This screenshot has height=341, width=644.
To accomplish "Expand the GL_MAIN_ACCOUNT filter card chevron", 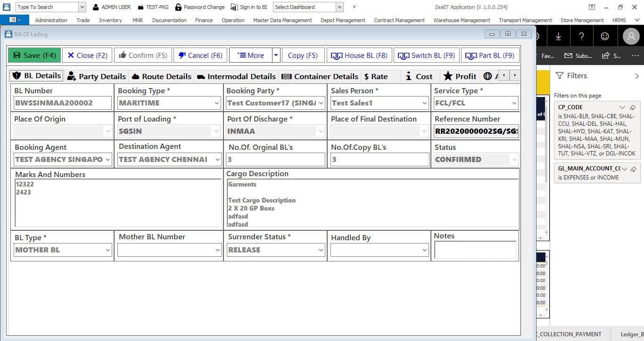I will [624, 169].
